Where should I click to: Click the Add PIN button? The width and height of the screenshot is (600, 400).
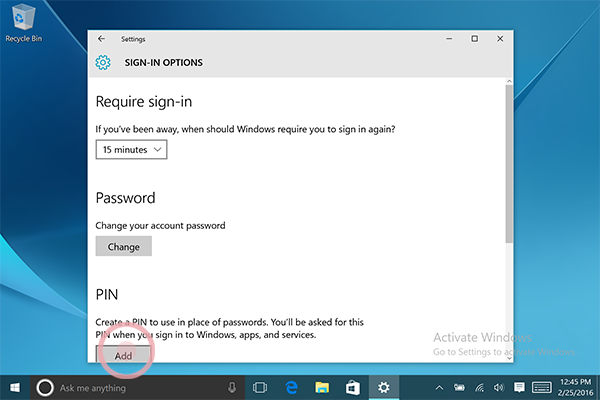123,354
